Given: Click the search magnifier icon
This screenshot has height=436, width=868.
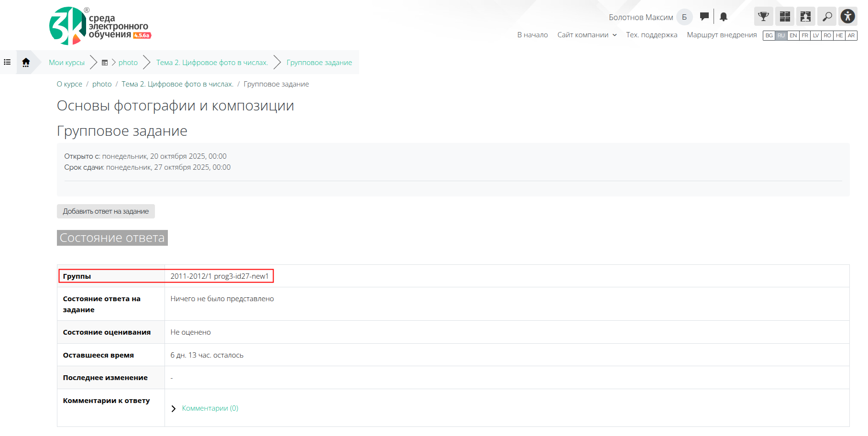Looking at the screenshot, I should 827,17.
